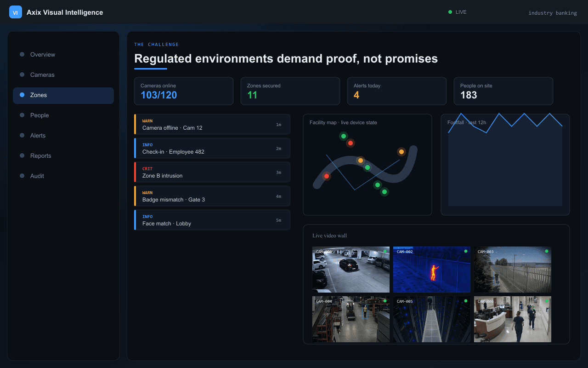Click THE CHALLENGE label
588x368 pixels.
[x=157, y=45]
